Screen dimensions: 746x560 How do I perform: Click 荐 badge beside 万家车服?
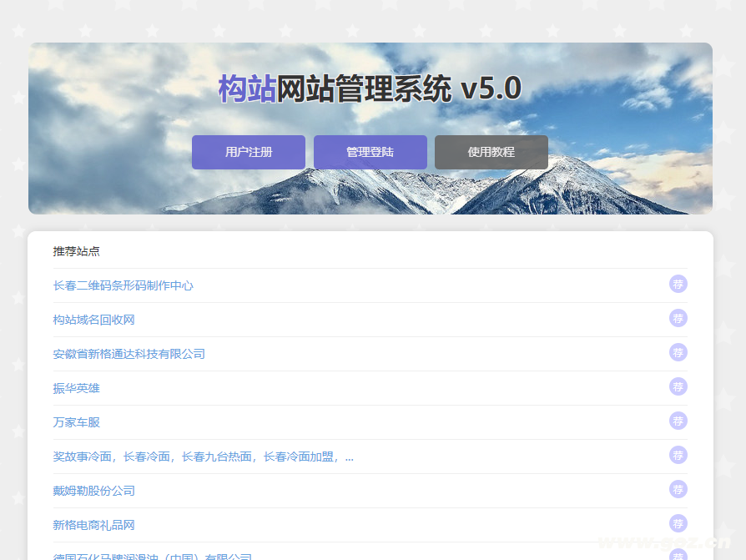(x=678, y=421)
